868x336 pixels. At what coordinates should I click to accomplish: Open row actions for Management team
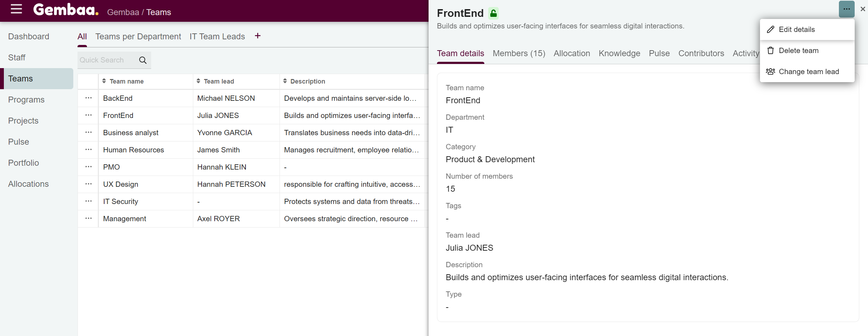tap(88, 218)
